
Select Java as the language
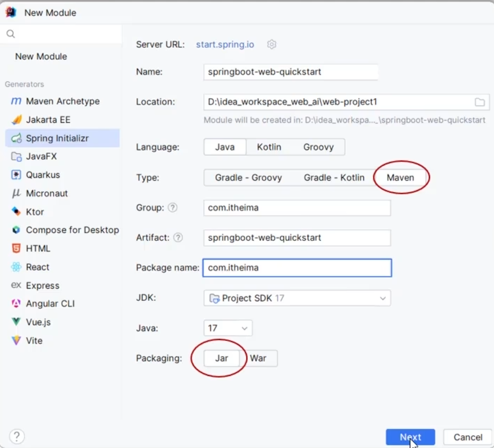coord(225,147)
